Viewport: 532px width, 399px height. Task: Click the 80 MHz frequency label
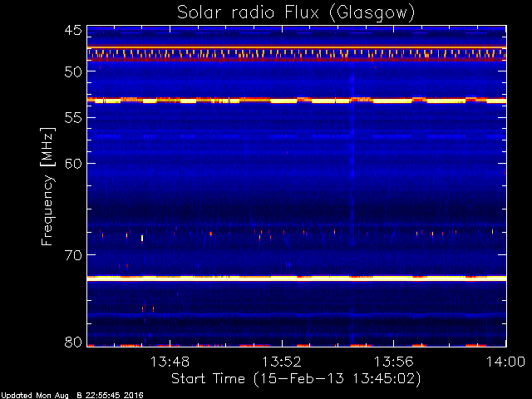click(x=73, y=342)
